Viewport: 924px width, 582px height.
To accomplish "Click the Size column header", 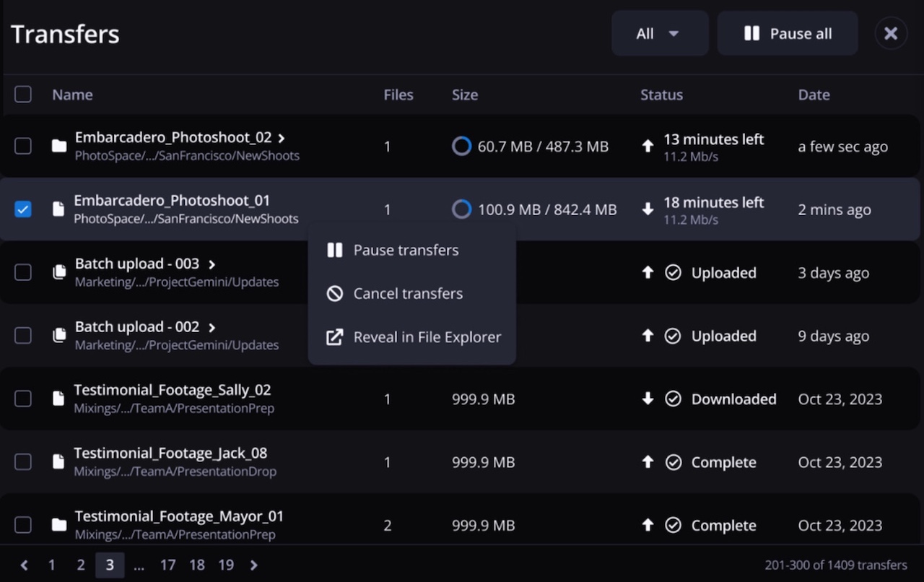I will click(465, 95).
